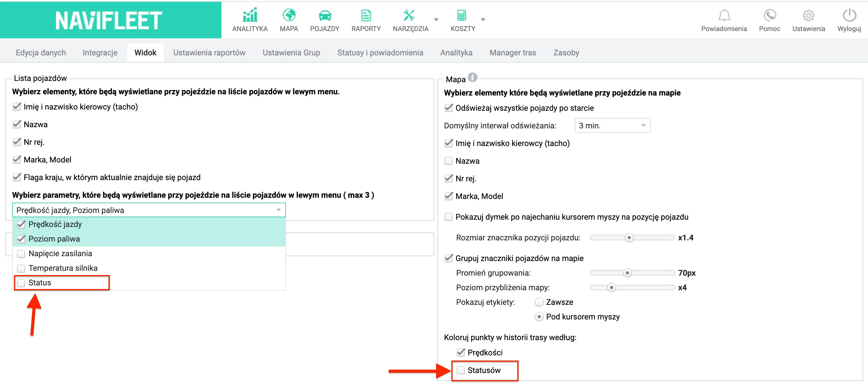This screenshot has width=868, height=387.
Task: Open the ANALITYKA chart icon
Action: pos(250,15)
